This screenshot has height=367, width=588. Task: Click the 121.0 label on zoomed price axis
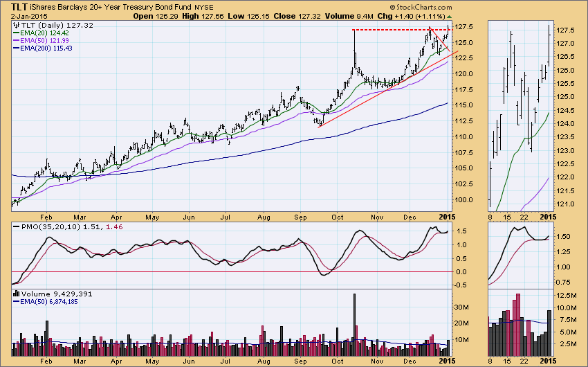(565, 204)
